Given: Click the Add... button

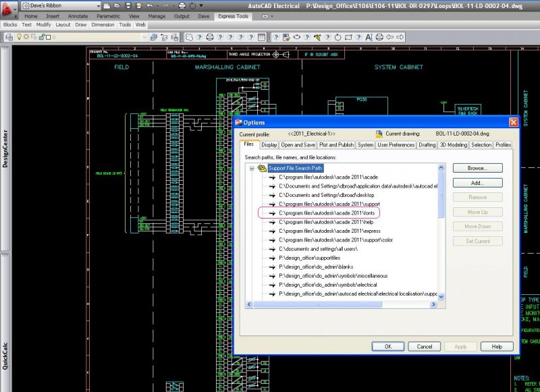Looking at the screenshot, I should coord(477,183).
